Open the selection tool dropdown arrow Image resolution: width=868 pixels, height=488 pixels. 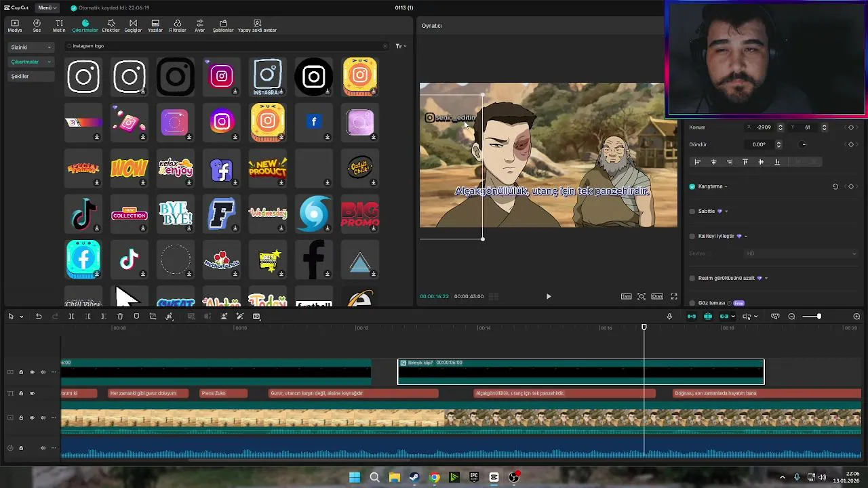point(21,317)
